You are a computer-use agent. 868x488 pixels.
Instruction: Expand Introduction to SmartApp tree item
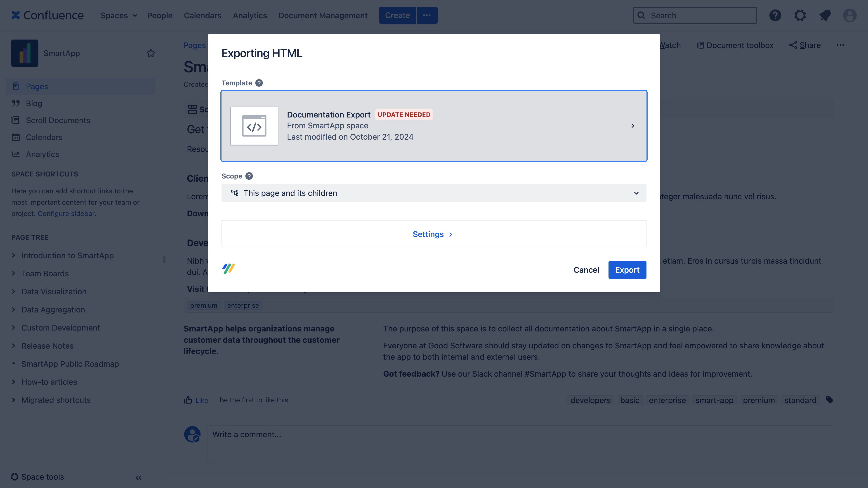14,255
